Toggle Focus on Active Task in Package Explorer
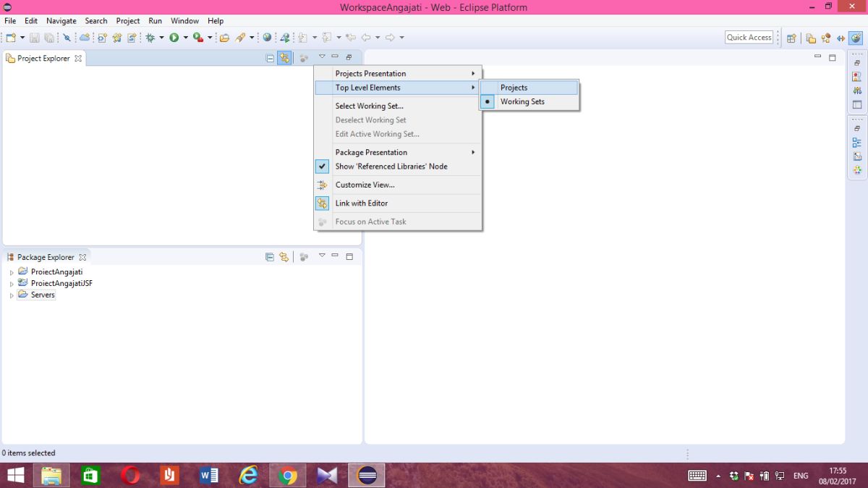The height and width of the screenshot is (488, 868). tap(304, 257)
